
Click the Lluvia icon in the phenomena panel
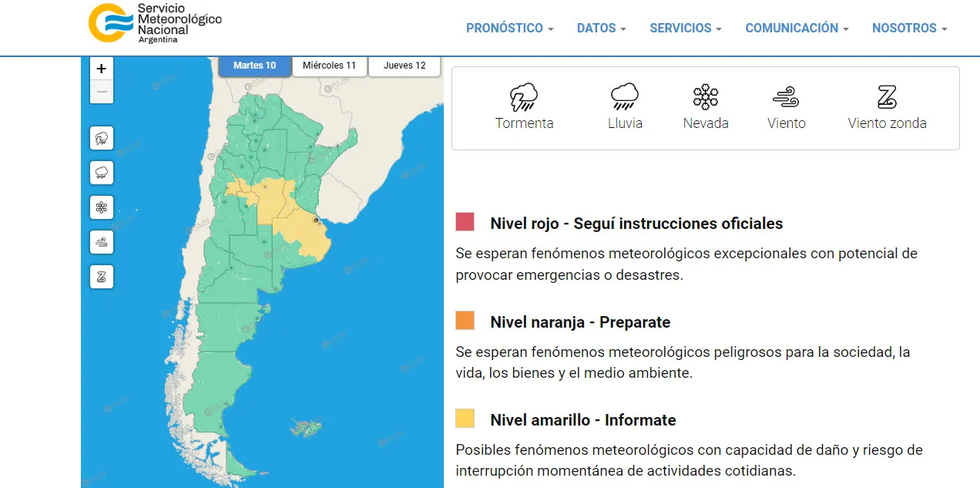pyautogui.click(x=624, y=98)
